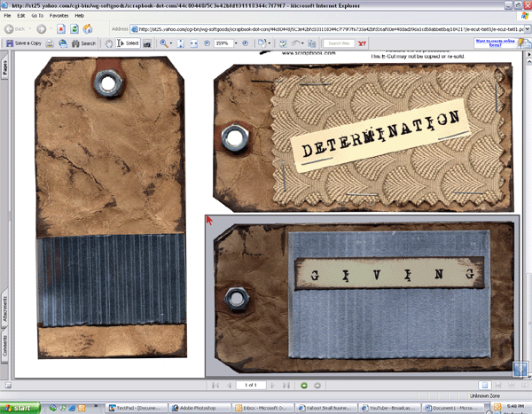The image size is (532, 414).
Task: Click the Snapshot camera tool
Action: click(149, 43)
